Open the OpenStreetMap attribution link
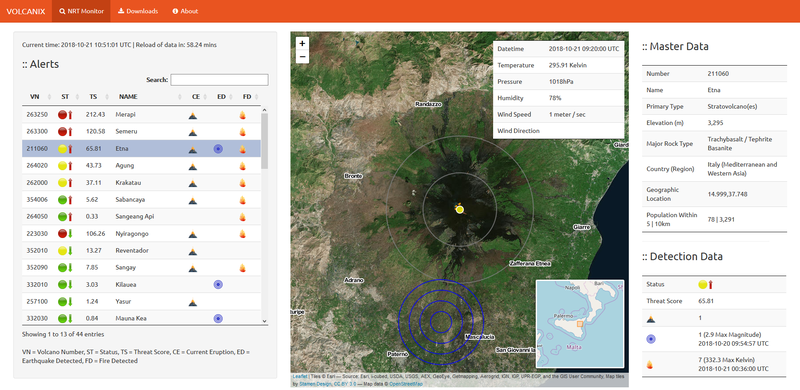Image resolution: width=800 pixels, height=390 pixels. point(406,383)
